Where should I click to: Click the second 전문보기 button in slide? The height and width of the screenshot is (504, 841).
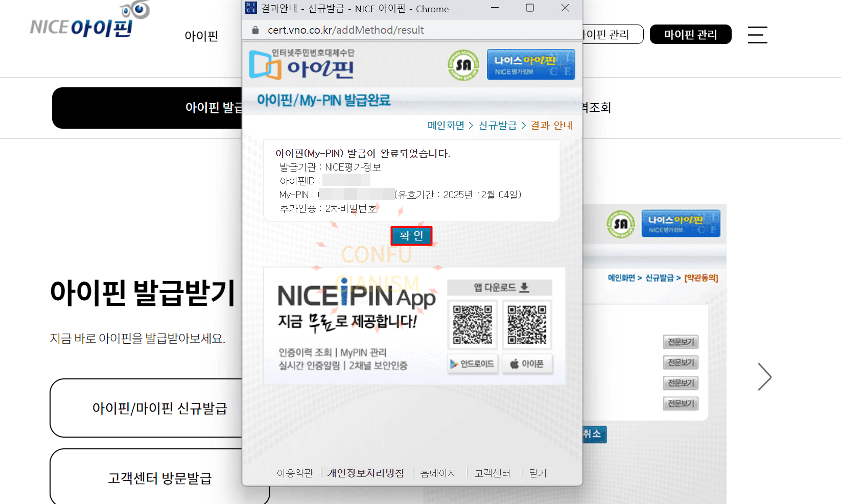point(681,363)
